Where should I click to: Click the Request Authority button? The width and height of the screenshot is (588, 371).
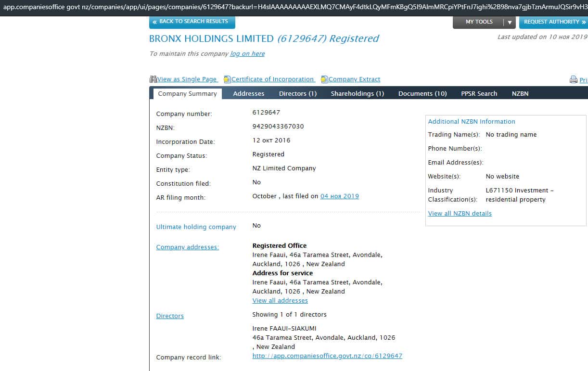click(x=553, y=22)
